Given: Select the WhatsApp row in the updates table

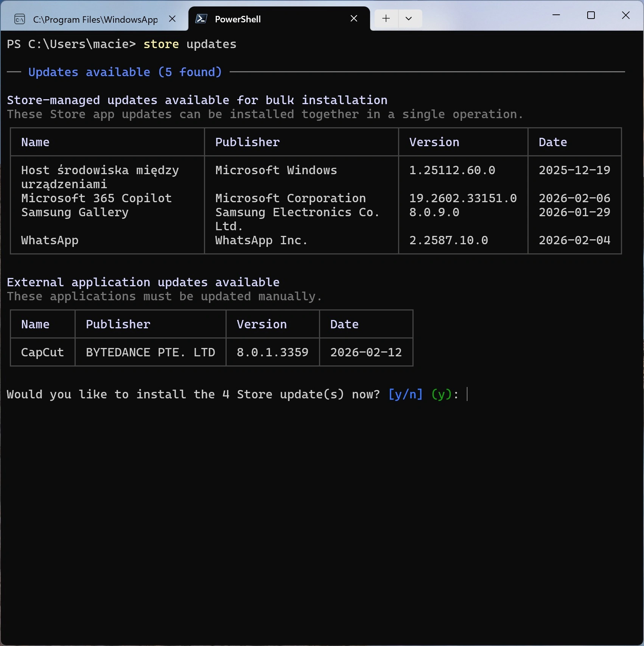Looking at the screenshot, I should tap(50, 240).
